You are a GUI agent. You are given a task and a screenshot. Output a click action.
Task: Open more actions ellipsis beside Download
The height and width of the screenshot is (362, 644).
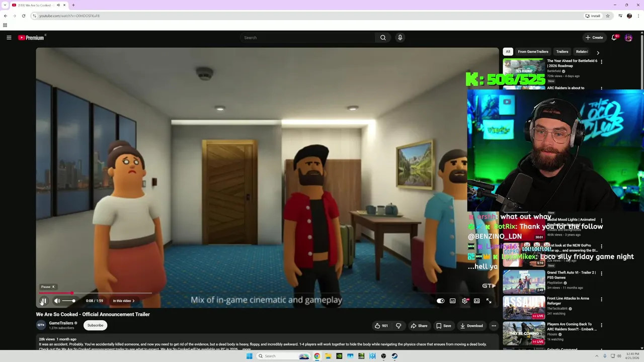494,326
